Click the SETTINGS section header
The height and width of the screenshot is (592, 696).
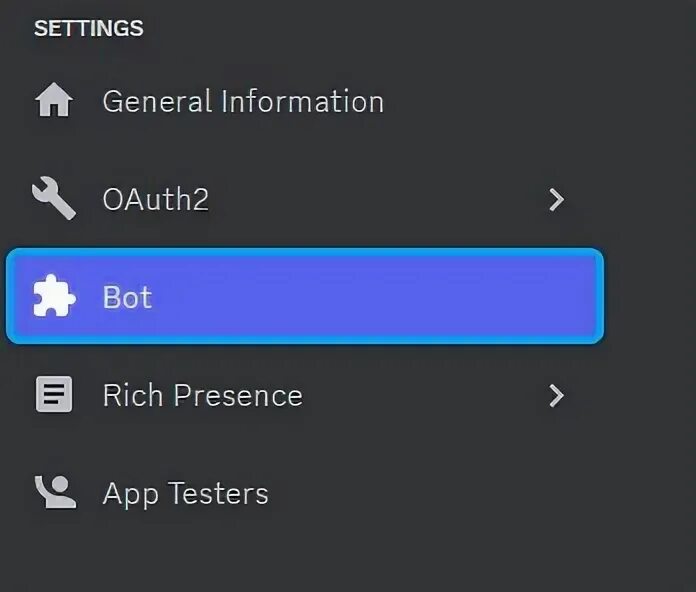89,29
